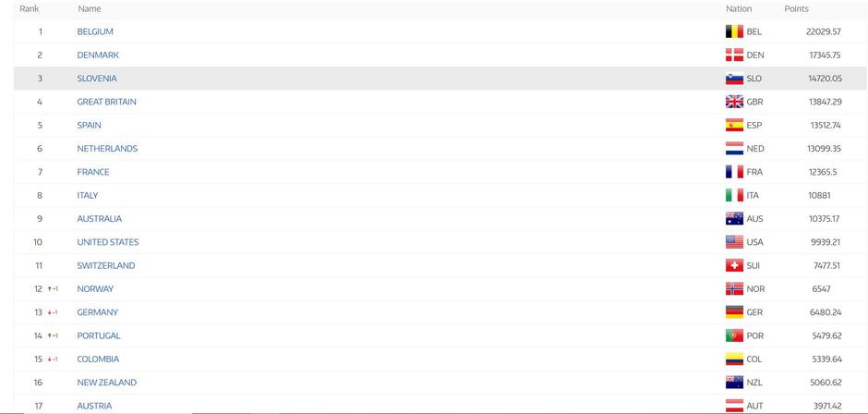Click the Great Britain flag icon
The width and height of the screenshot is (868, 414).
pos(734,102)
